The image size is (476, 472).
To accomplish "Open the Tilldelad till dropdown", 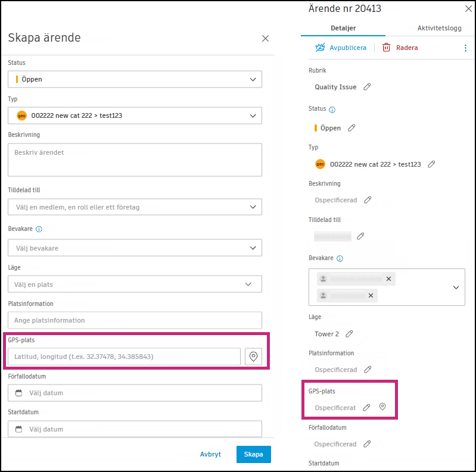I will click(x=135, y=207).
